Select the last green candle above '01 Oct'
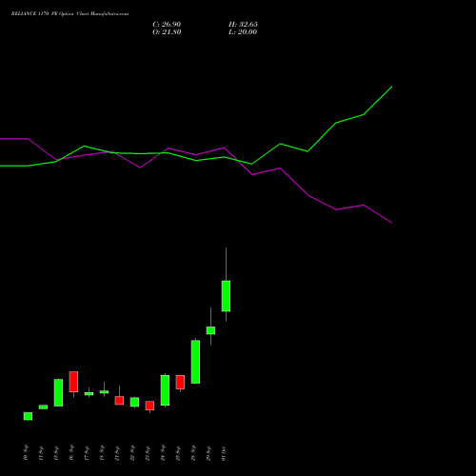The height and width of the screenshot is (476, 476). (226, 296)
